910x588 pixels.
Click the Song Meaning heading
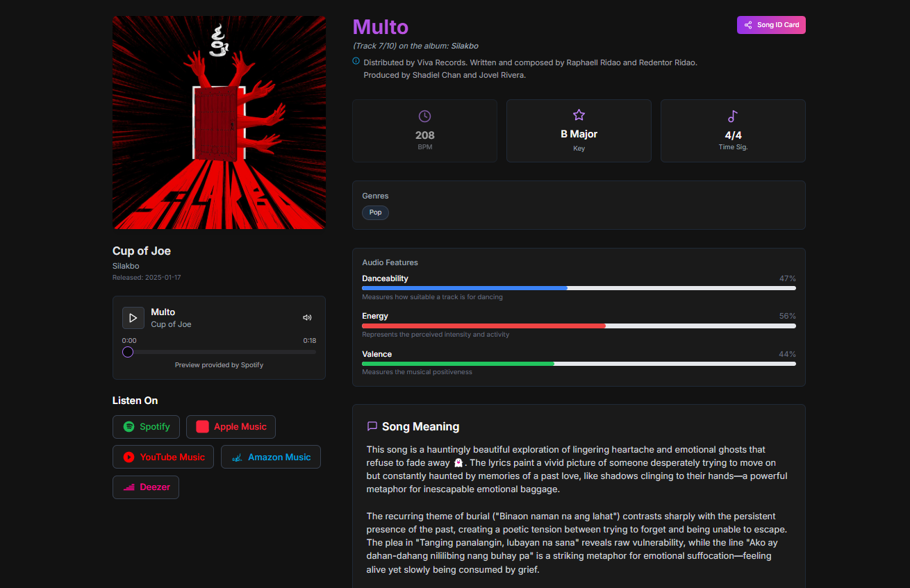tap(420, 426)
